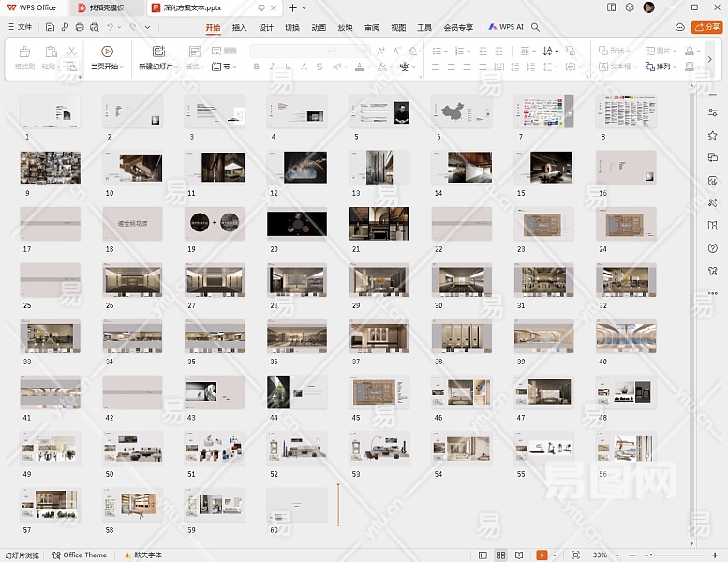Switch to the 插入 ribbon tab
Screen dimensions: 728x562
[240, 27]
